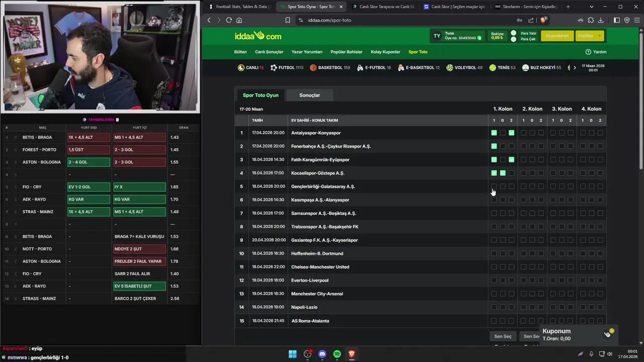The width and height of the screenshot is (644, 362).
Task: Click the page vertical scrollbar
Action: (x=641, y=101)
